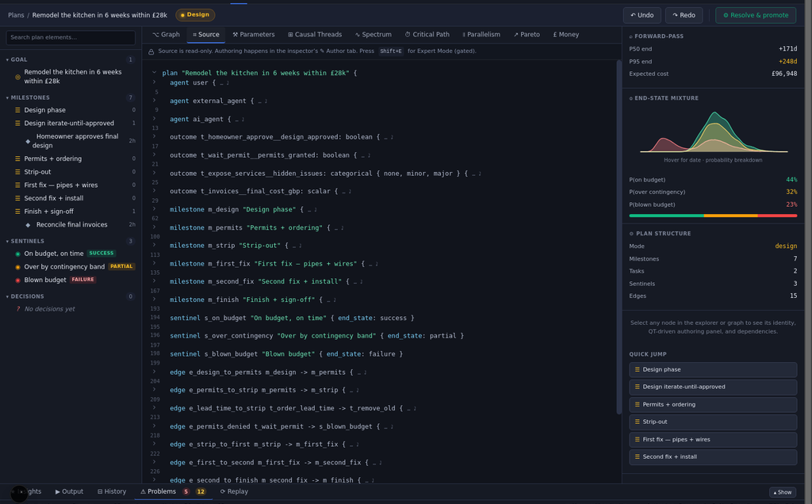Select the Source tab
Image resolution: width=812 pixels, height=504 pixels.
click(x=205, y=35)
